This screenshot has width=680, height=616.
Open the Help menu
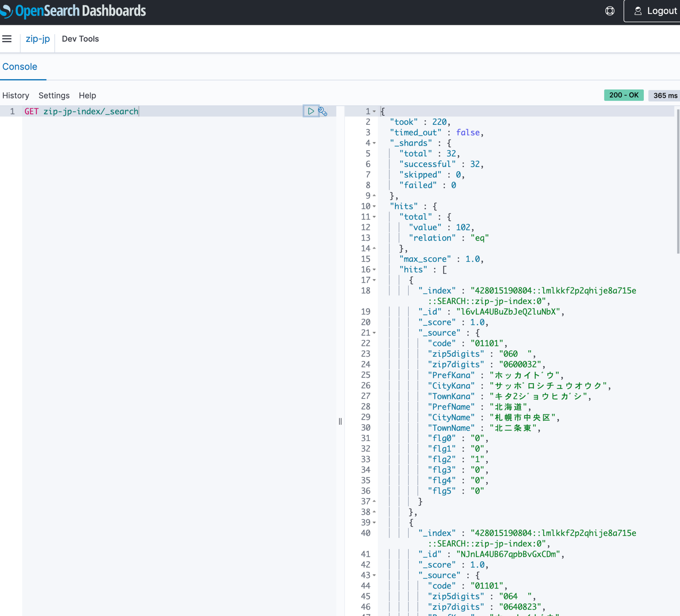[87, 95]
